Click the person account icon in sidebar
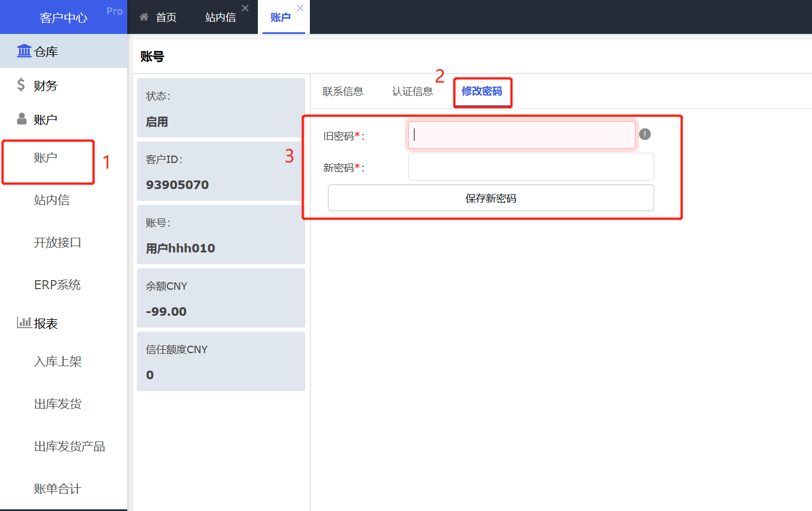This screenshot has height=511, width=812. pos(22,119)
